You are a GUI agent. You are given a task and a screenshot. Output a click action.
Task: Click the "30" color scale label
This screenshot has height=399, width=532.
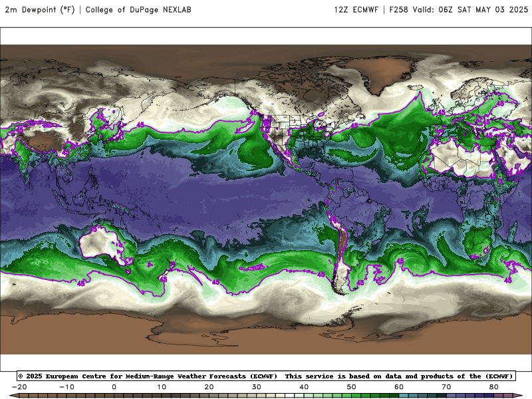tap(257, 387)
